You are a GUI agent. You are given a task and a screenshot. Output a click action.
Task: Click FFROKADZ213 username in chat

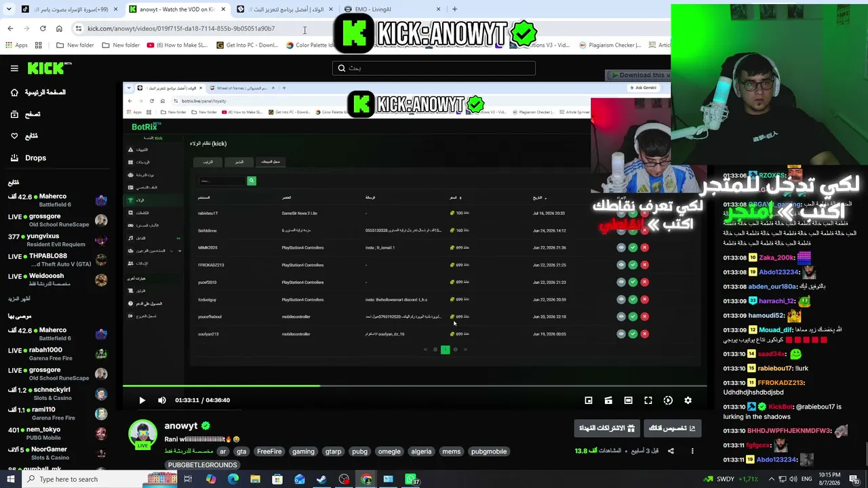[x=781, y=383]
